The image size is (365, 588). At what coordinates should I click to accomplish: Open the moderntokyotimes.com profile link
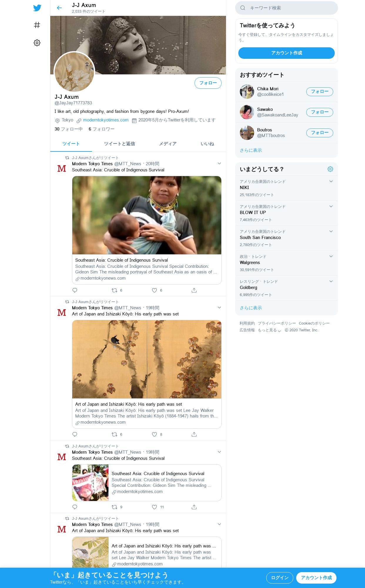106,120
